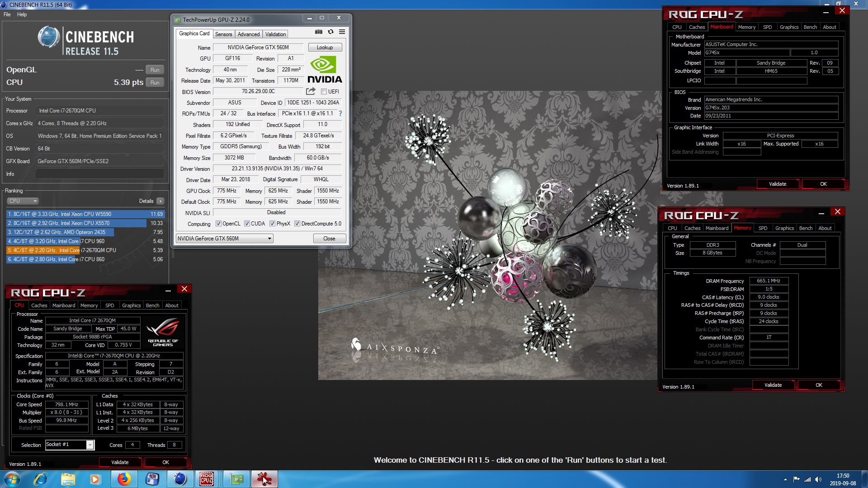Screen dimensions: 868x488
Task: Switch to GPU-Z via its taskbar icon
Action: (x=236, y=479)
